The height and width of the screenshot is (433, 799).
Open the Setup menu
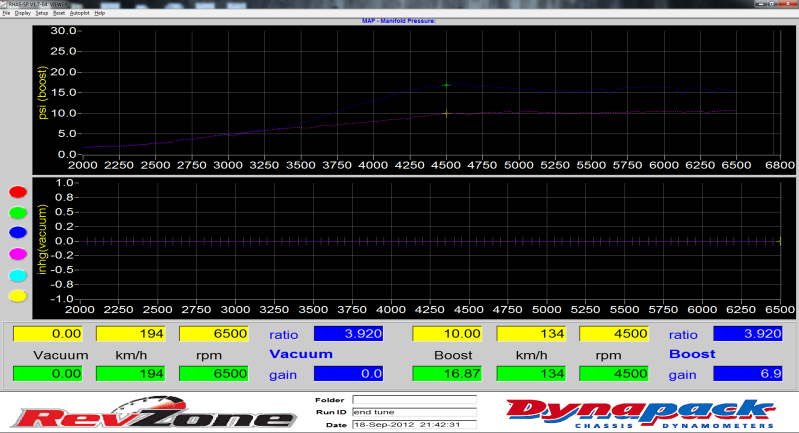pyautogui.click(x=42, y=13)
